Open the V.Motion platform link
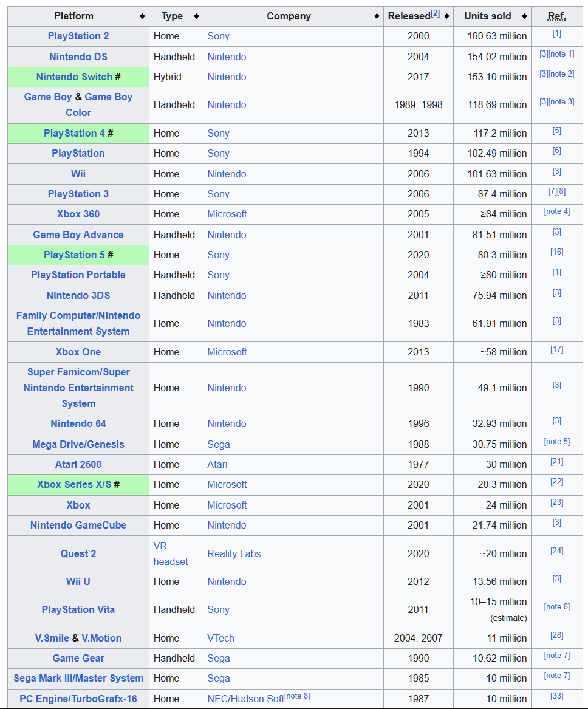This screenshot has height=709, width=588. [x=101, y=639]
